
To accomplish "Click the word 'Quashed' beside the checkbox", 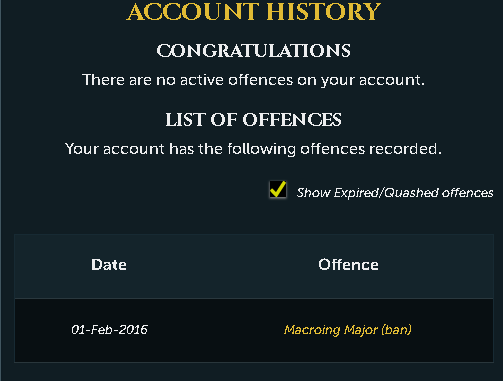I will click(411, 193).
